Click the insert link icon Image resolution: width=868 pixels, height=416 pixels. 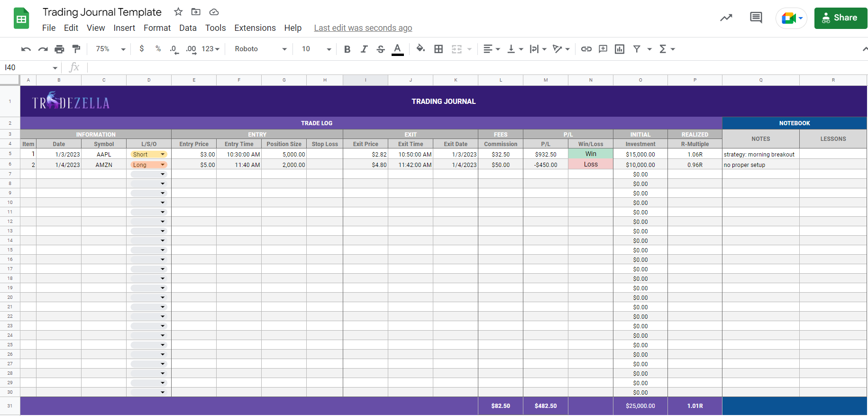(586, 49)
